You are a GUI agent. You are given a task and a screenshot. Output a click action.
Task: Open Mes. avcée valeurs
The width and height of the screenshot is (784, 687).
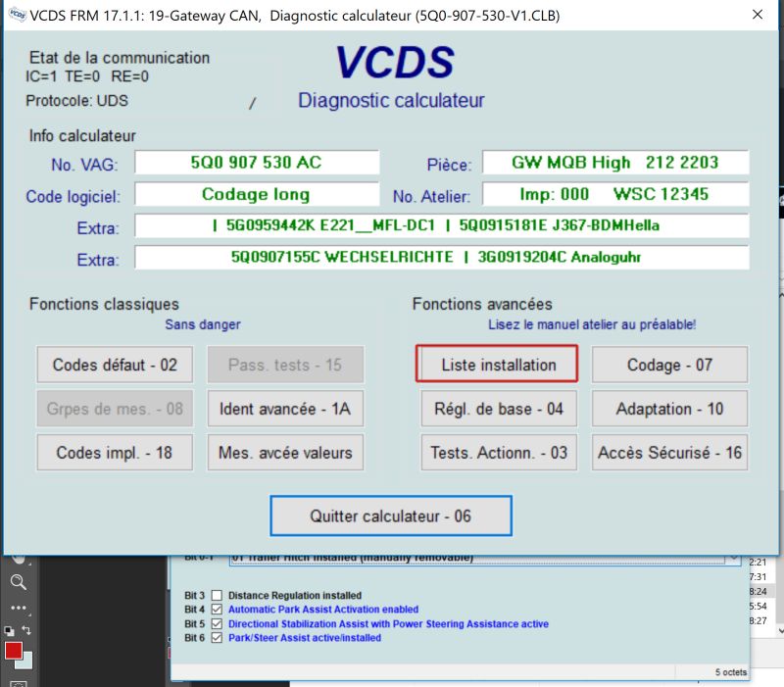pyautogui.click(x=285, y=453)
